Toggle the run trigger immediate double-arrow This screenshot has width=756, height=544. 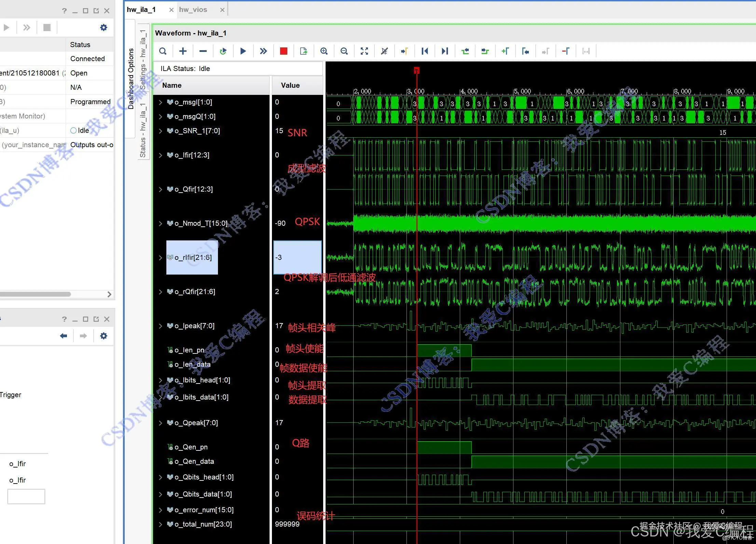tap(263, 51)
